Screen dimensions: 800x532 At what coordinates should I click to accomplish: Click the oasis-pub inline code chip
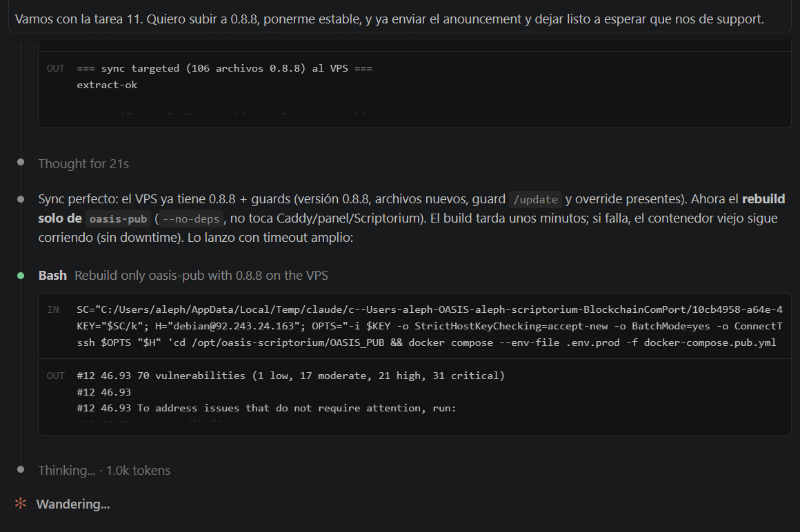119,218
